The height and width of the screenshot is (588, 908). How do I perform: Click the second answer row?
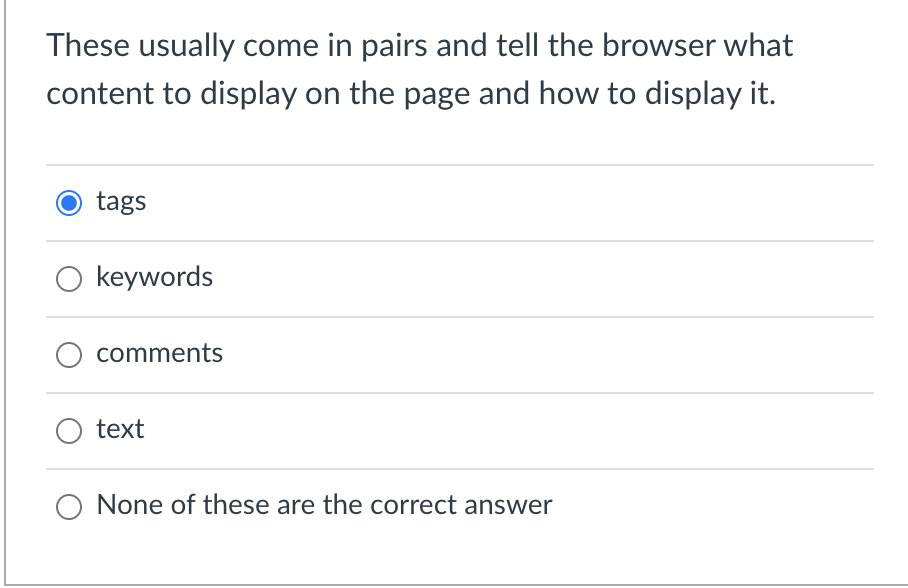[450, 278]
